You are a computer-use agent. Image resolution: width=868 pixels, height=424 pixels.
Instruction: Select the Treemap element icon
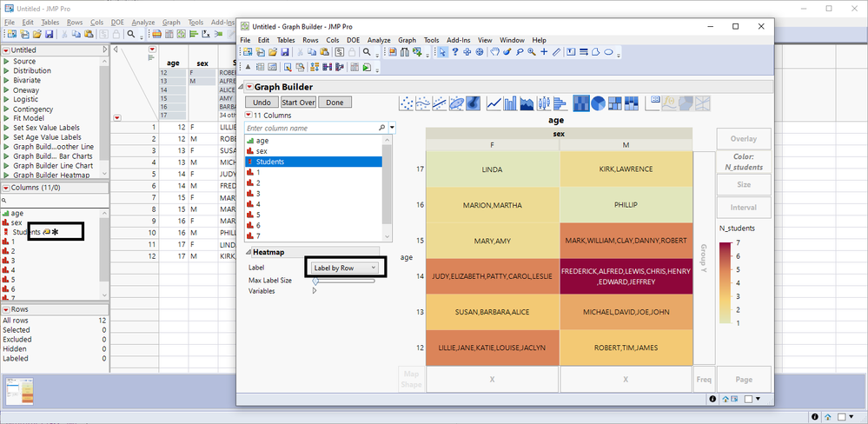[x=615, y=103]
